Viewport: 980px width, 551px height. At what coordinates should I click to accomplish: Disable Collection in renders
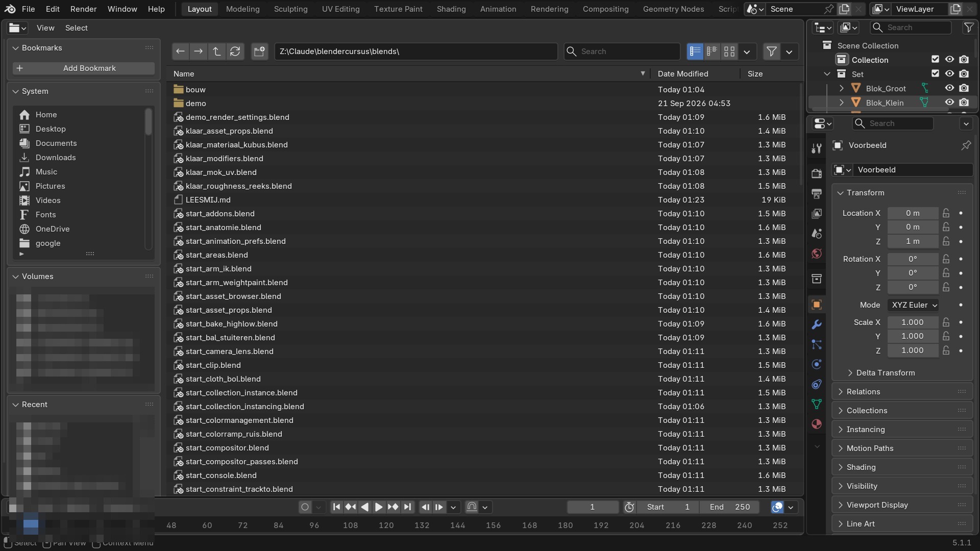tap(964, 60)
